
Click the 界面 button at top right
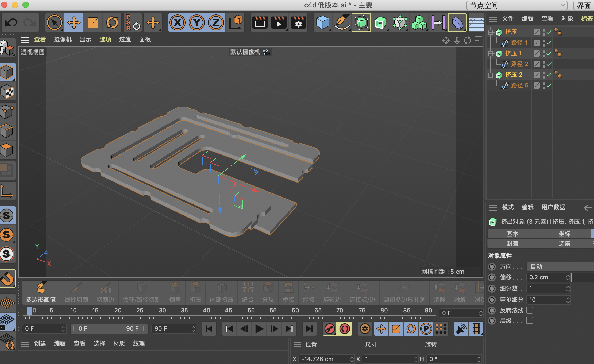(x=584, y=5)
